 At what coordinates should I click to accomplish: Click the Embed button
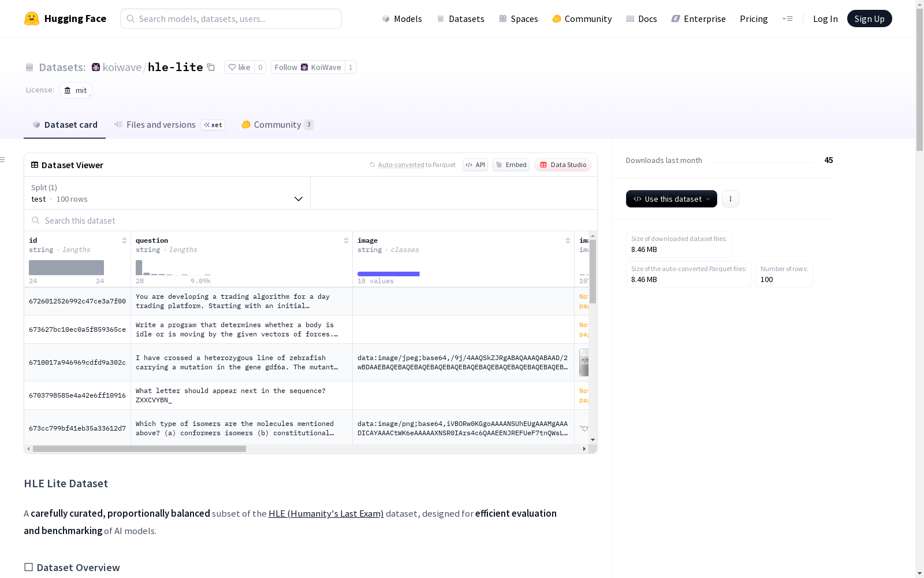tap(511, 165)
